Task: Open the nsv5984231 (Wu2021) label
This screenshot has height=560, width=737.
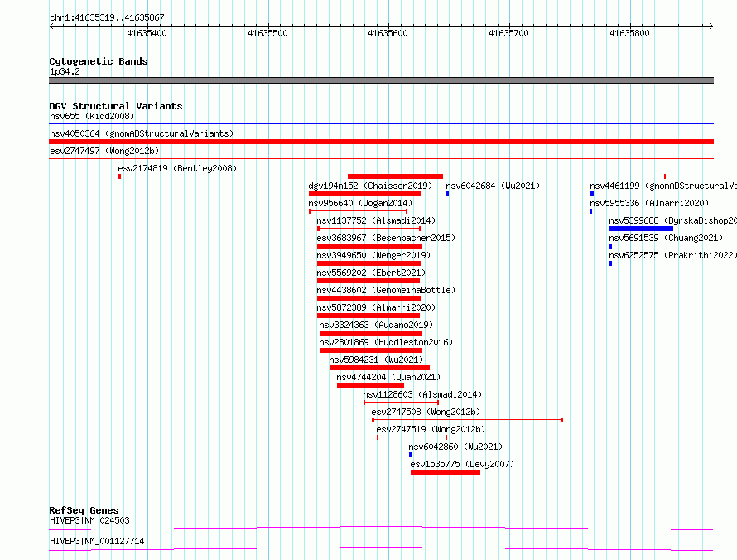Action: (376, 360)
